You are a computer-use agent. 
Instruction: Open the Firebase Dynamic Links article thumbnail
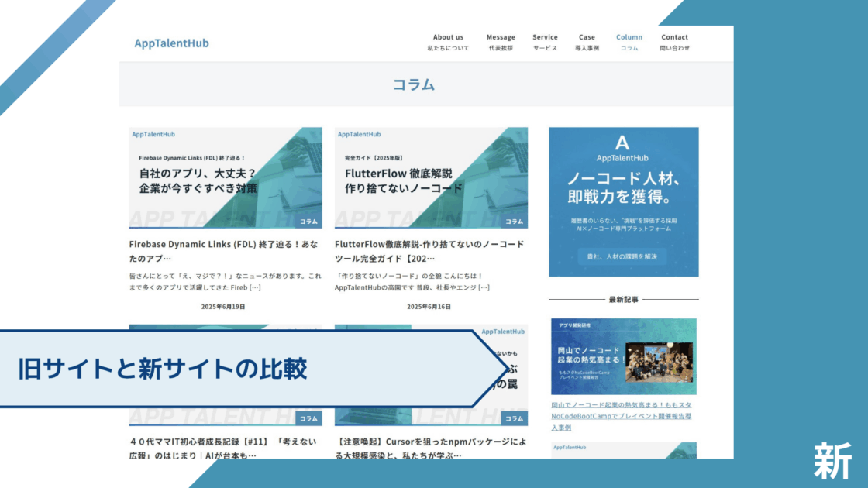coord(226,177)
